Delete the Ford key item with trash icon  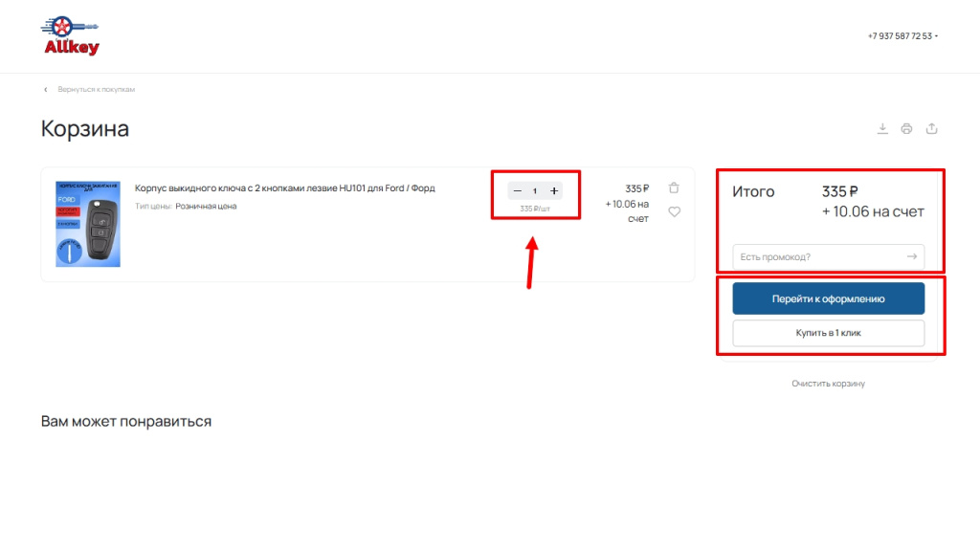674,188
